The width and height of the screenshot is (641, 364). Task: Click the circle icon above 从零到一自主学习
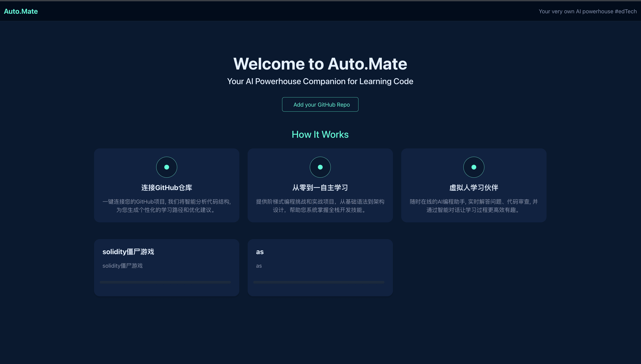[x=320, y=167]
